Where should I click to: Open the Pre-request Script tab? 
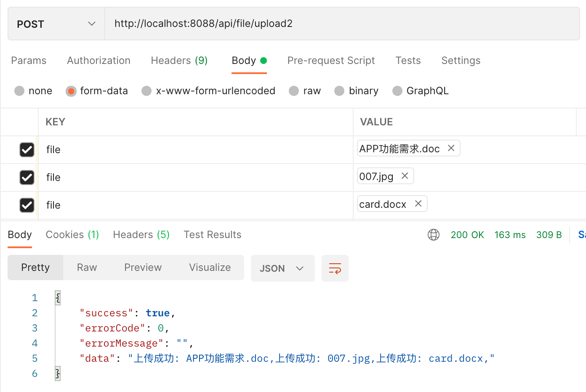331,61
